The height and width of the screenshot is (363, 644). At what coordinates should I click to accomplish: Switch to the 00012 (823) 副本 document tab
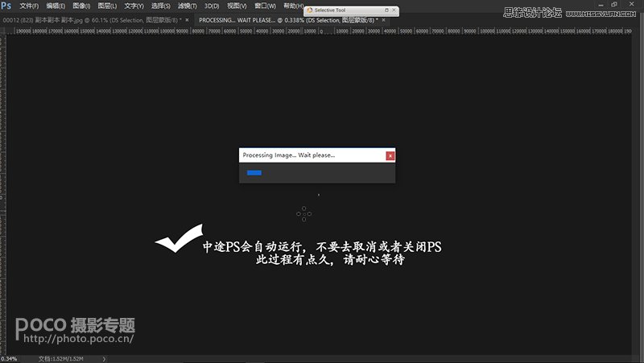click(89, 19)
